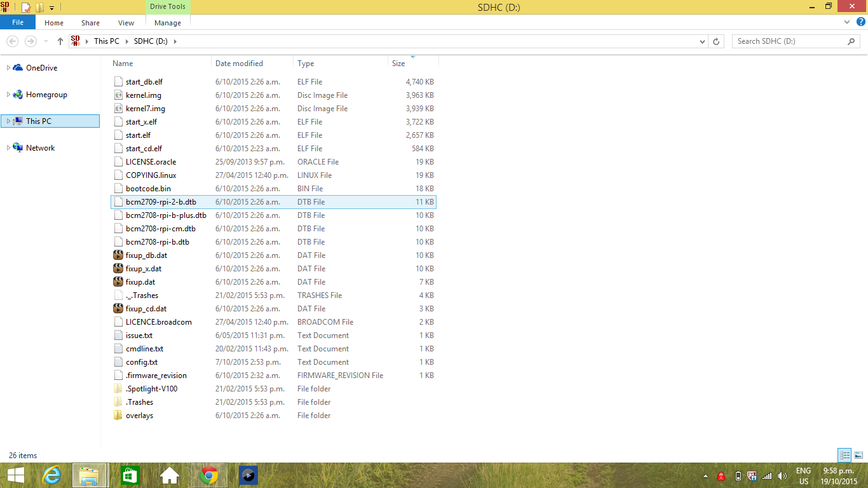
Task: Switch to the Share ribbon tab
Action: pos(90,23)
